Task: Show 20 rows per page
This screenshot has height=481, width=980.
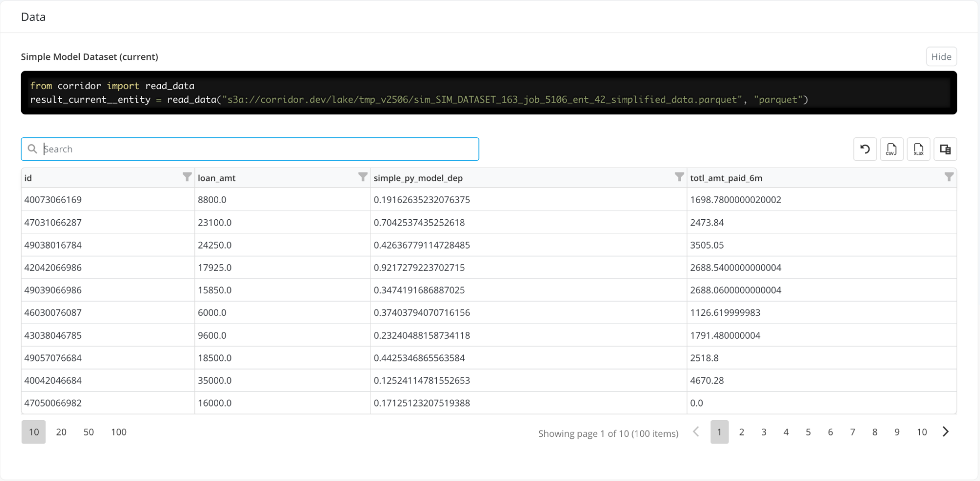Action: (61, 432)
